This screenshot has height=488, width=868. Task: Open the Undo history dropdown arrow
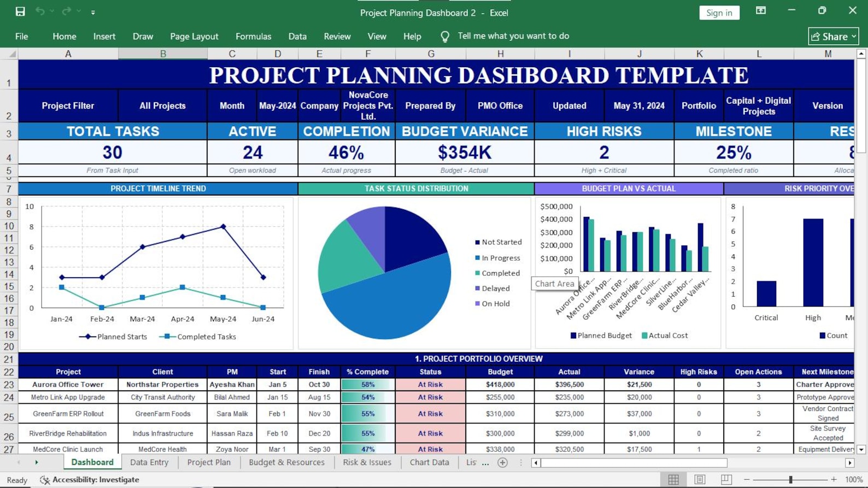tap(52, 11)
